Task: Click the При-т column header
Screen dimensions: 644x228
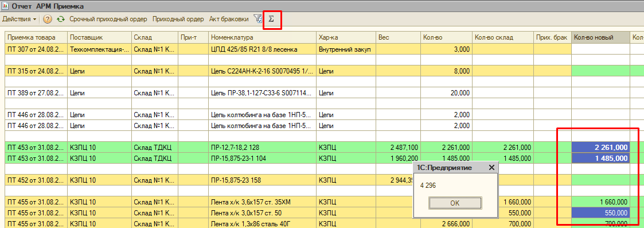Action: pos(193,37)
